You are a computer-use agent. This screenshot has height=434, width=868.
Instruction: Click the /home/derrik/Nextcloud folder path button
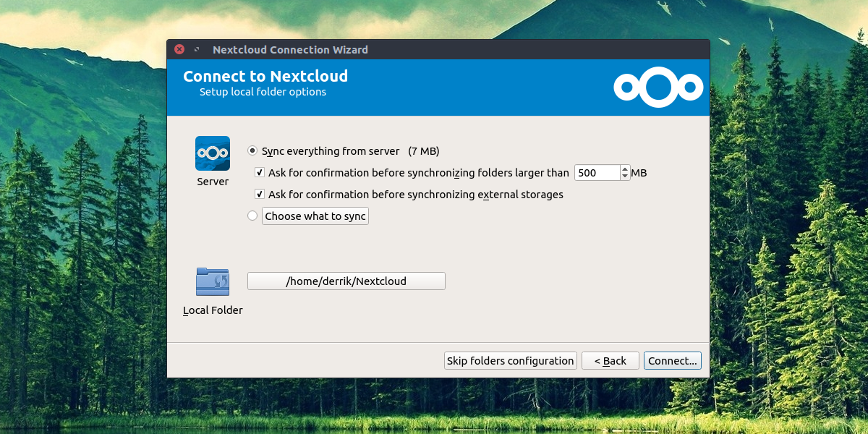click(x=346, y=281)
